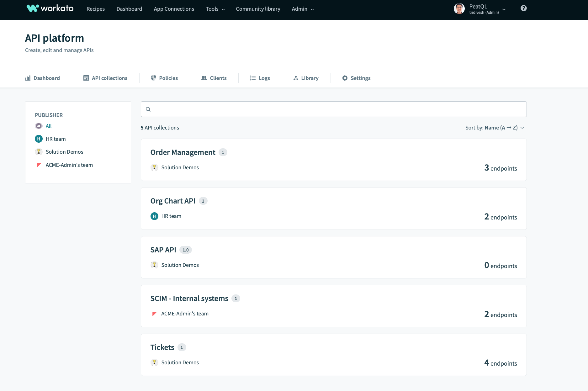Viewport: 588px width, 391px height.
Task: Open the Tickets collection
Action: click(162, 347)
